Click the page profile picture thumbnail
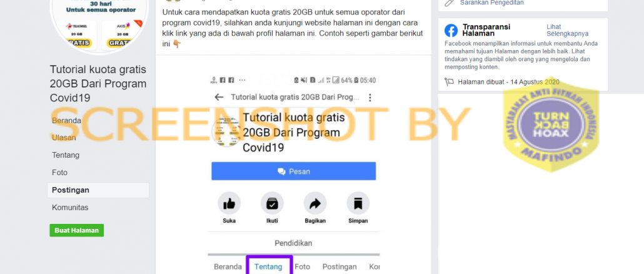The image size is (644, 274). click(x=226, y=132)
